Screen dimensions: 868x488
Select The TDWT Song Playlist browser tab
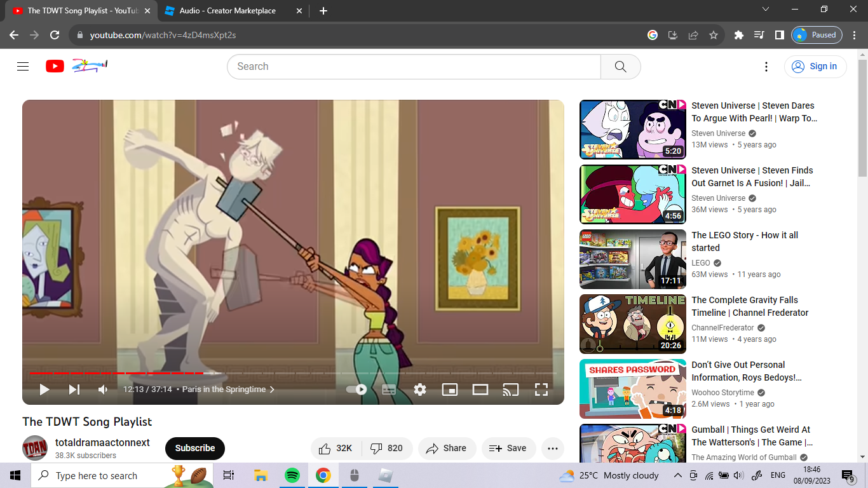82,11
